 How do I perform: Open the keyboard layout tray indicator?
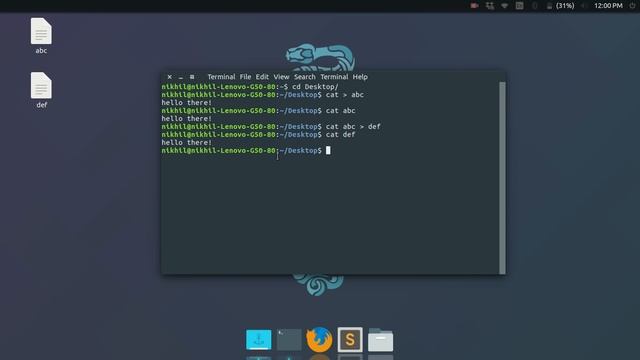[x=519, y=6]
